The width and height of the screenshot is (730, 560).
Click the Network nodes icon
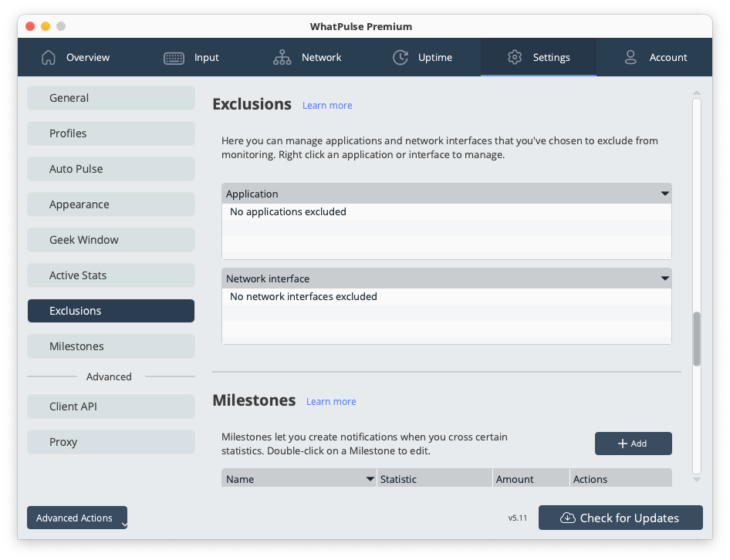(x=284, y=57)
